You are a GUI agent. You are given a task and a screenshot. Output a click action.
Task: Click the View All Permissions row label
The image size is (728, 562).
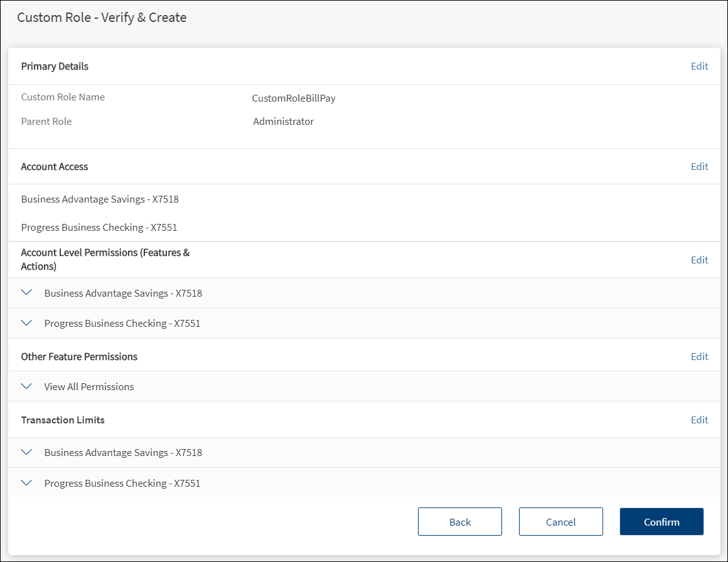click(89, 387)
